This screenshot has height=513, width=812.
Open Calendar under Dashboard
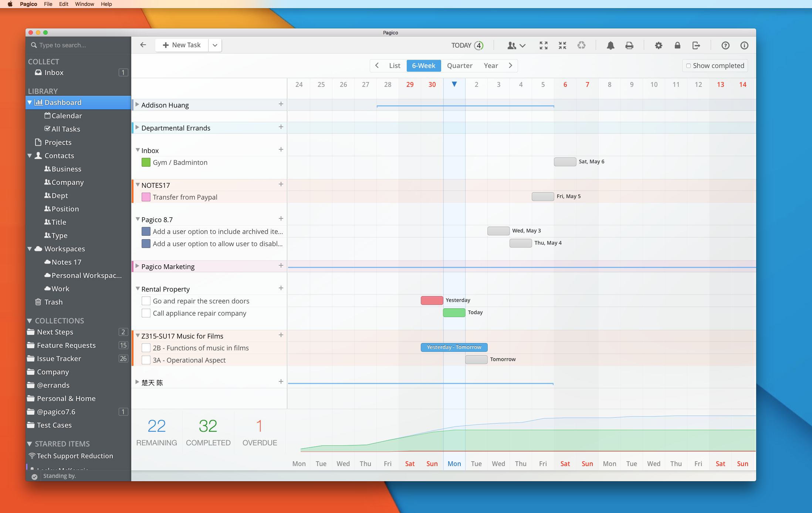78,116
